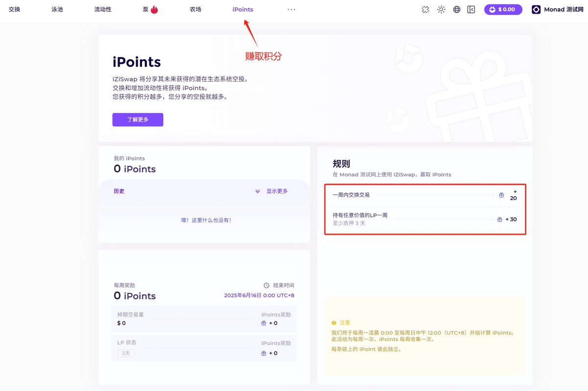The image size is (588, 391).
Task: Click the gift icon in 一周内交换交易 rule
Action: (x=501, y=195)
